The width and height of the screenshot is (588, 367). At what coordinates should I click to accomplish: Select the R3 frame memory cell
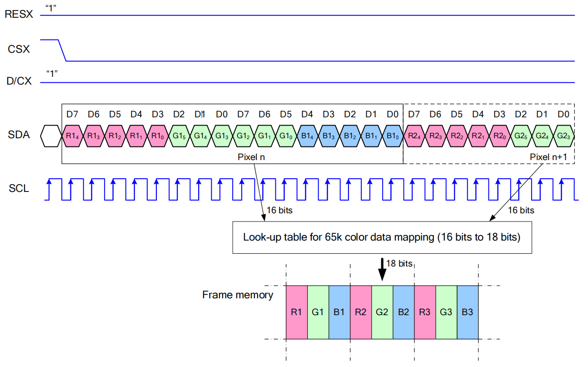pyautogui.click(x=425, y=312)
